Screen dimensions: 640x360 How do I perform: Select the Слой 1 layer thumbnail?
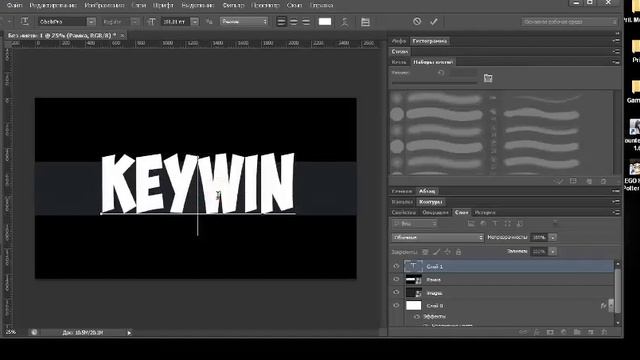[x=413, y=266]
